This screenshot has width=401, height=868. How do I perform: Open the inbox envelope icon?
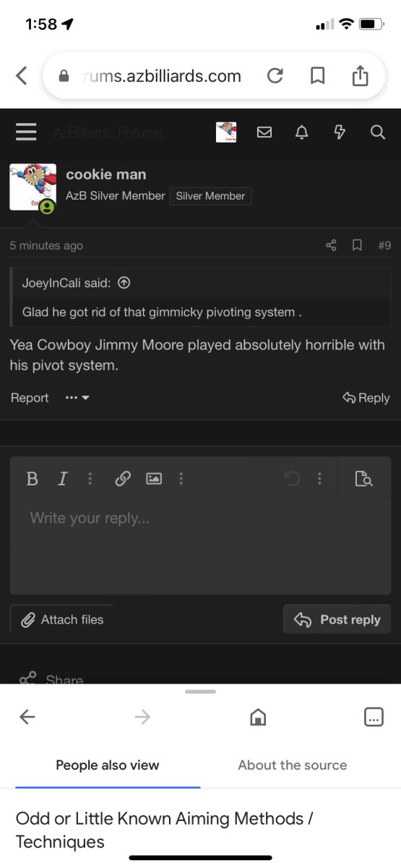click(264, 132)
